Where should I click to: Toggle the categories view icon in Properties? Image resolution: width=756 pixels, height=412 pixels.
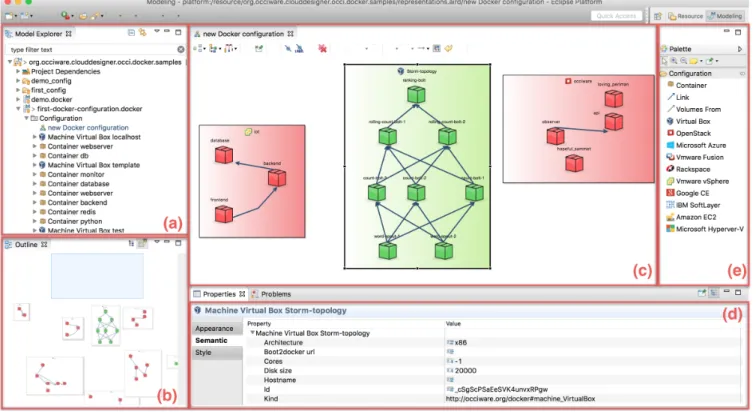(714, 293)
